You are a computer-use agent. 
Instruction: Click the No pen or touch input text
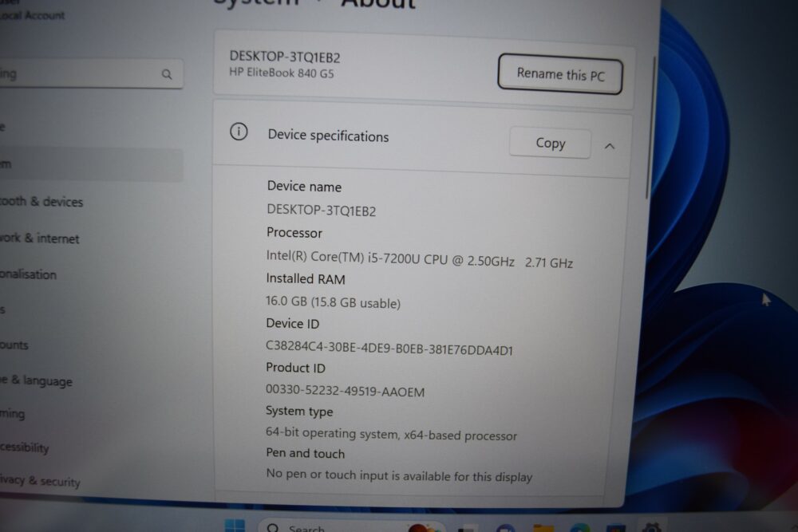(x=399, y=475)
